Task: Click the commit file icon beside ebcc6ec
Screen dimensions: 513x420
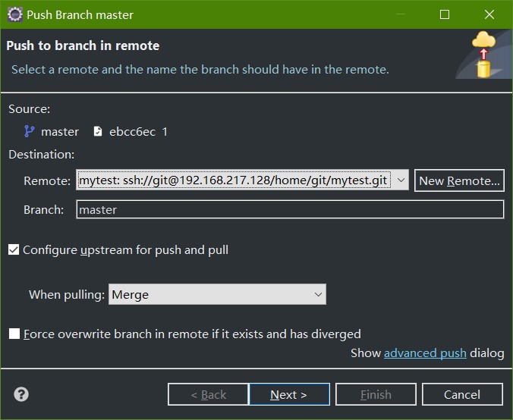Action: [97, 131]
